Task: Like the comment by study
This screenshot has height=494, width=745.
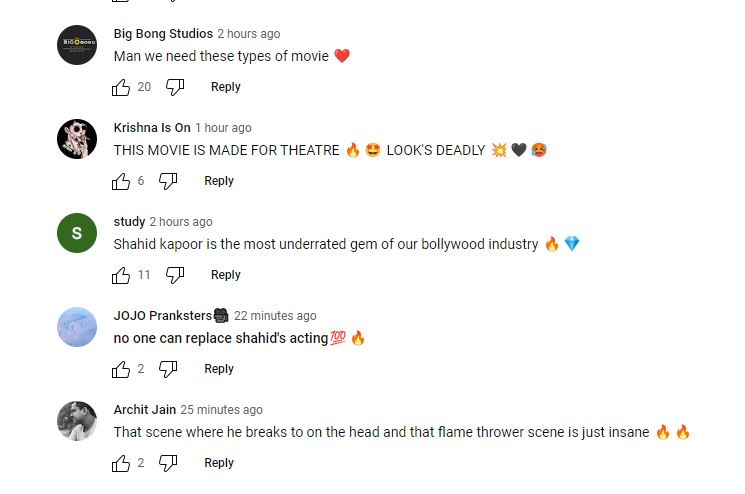Action: click(x=122, y=275)
